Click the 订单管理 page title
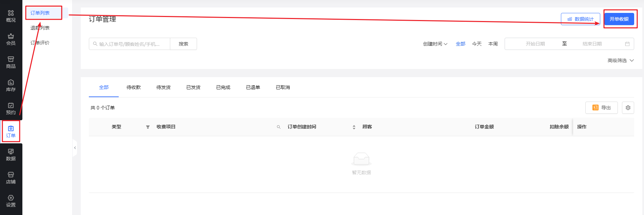 (102, 19)
